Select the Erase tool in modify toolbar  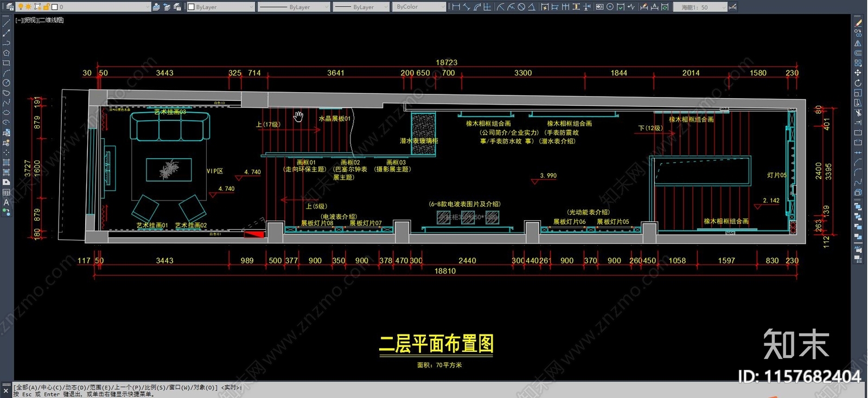[858, 22]
